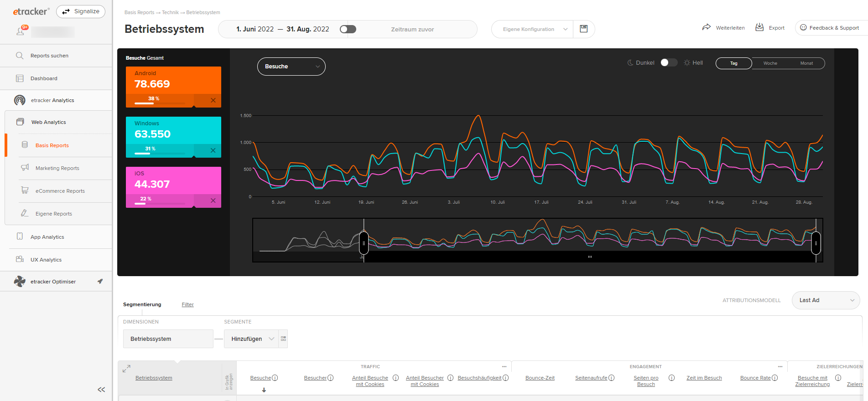868x401 pixels.
Task: Select the Woche granularity option
Action: coord(770,63)
